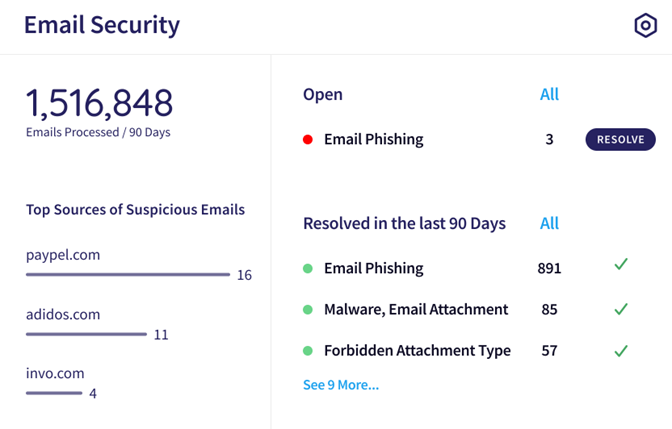Click green dot beside Malware, Email Attachment
Image resolution: width=672 pixels, height=429 pixels.
pos(308,309)
